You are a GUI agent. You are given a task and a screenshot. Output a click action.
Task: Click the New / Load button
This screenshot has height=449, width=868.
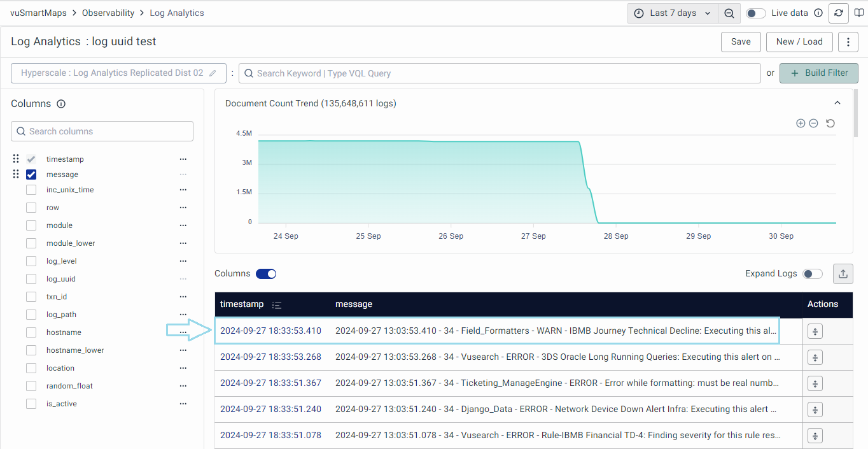coord(799,42)
